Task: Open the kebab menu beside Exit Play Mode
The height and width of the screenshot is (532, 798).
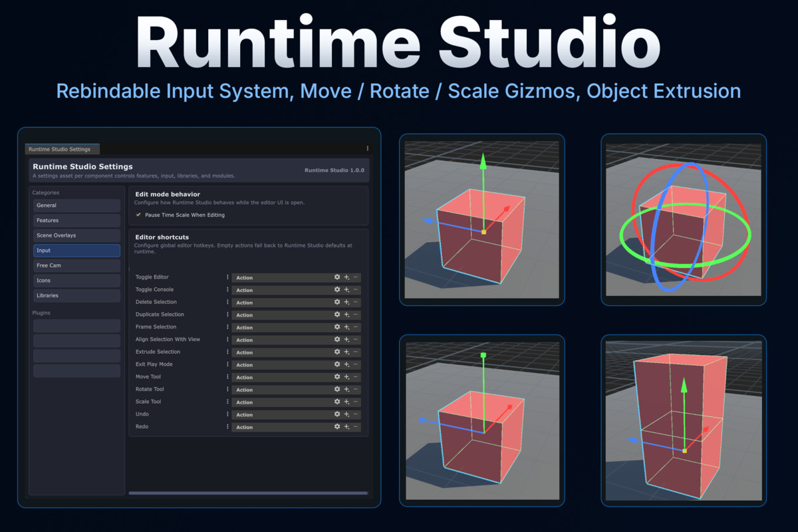Action: pos(227,364)
